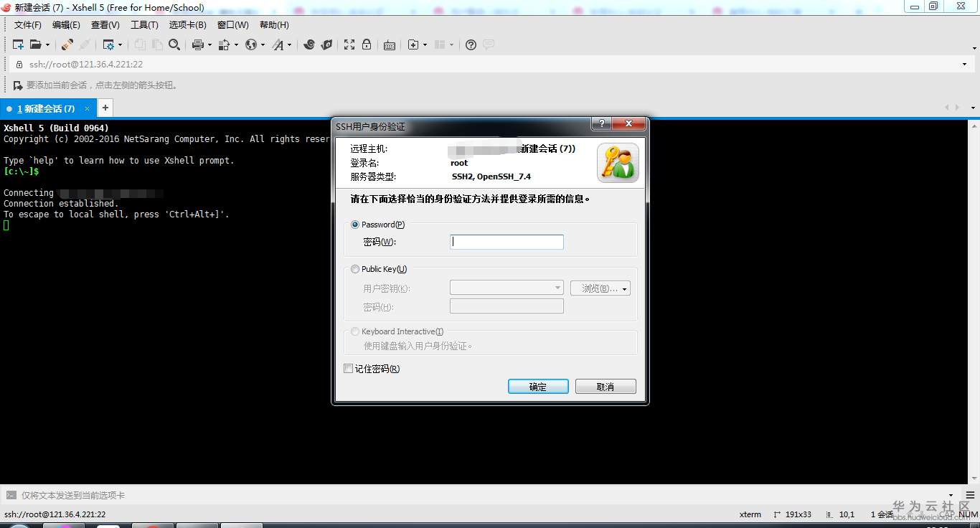Image resolution: width=980 pixels, height=528 pixels.
Task: Open the 编辑(E) menu
Action: pos(67,25)
